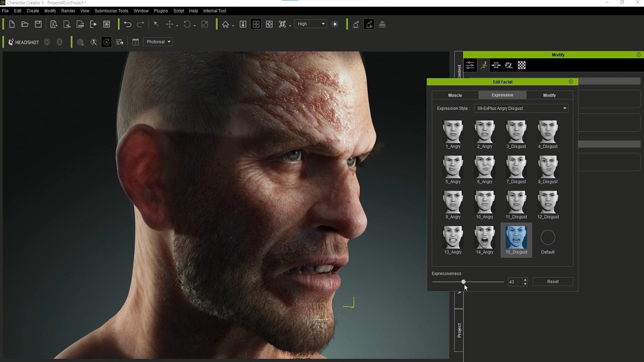Open the Submission Tools menu
644x362 pixels.
pyautogui.click(x=111, y=11)
